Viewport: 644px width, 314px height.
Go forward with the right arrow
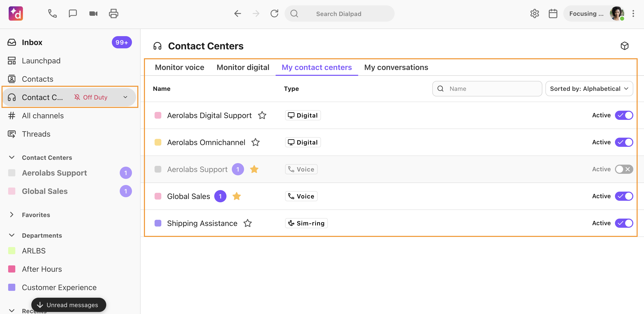click(256, 13)
